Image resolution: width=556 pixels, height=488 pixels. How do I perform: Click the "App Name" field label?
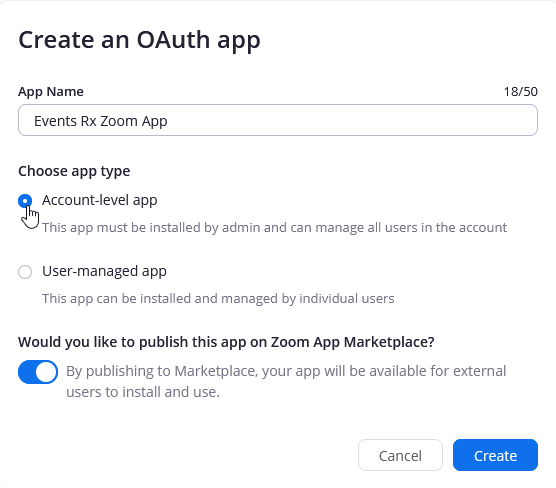pyautogui.click(x=51, y=92)
